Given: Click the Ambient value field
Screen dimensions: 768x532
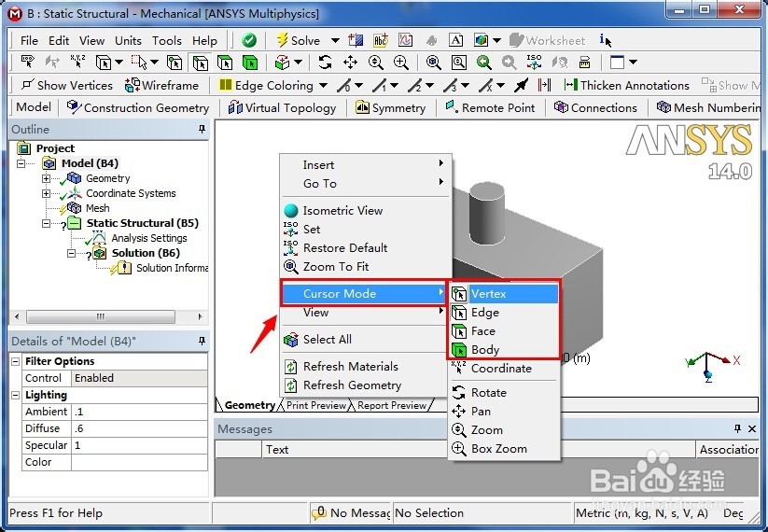Looking at the screenshot, I should pyautogui.click(x=139, y=412).
